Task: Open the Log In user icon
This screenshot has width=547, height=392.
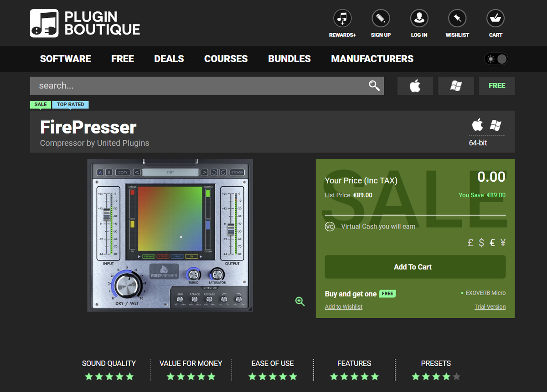Action: [419, 18]
